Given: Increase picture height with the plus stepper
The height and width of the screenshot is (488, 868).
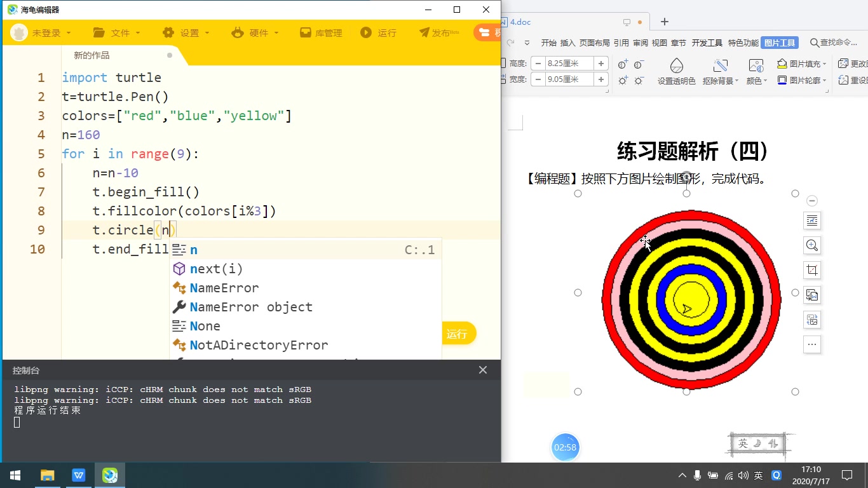Looking at the screenshot, I should click(x=600, y=64).
